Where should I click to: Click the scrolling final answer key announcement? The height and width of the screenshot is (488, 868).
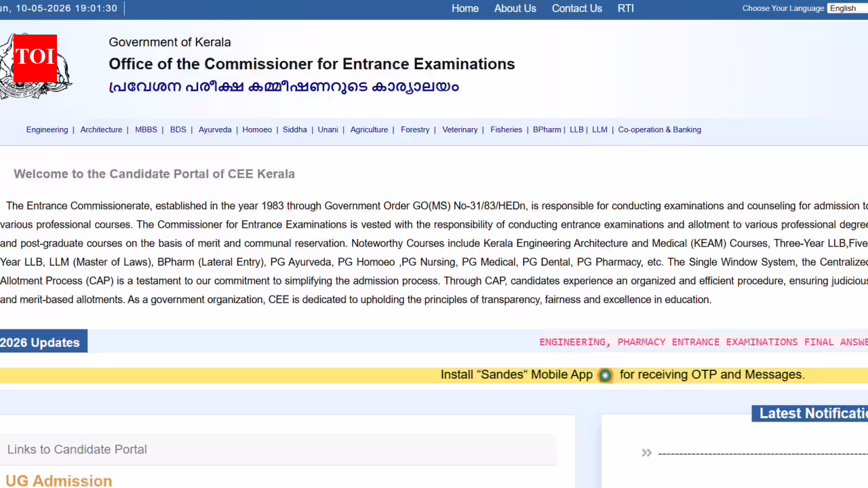tap(703, 342)
